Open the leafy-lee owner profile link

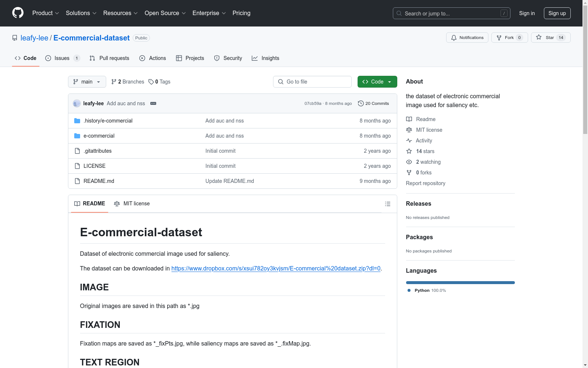[34, 38]
